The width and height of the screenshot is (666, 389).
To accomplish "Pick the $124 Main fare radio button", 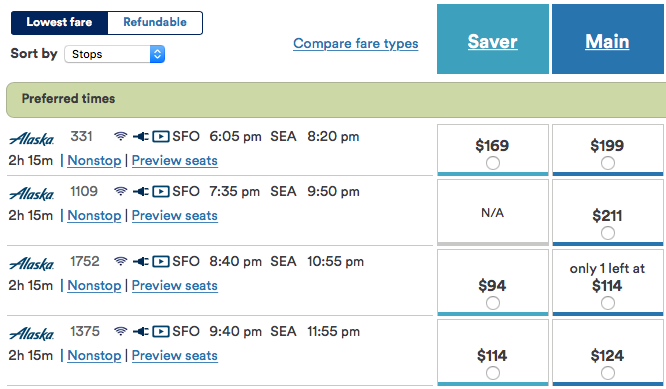I will 608,373.
